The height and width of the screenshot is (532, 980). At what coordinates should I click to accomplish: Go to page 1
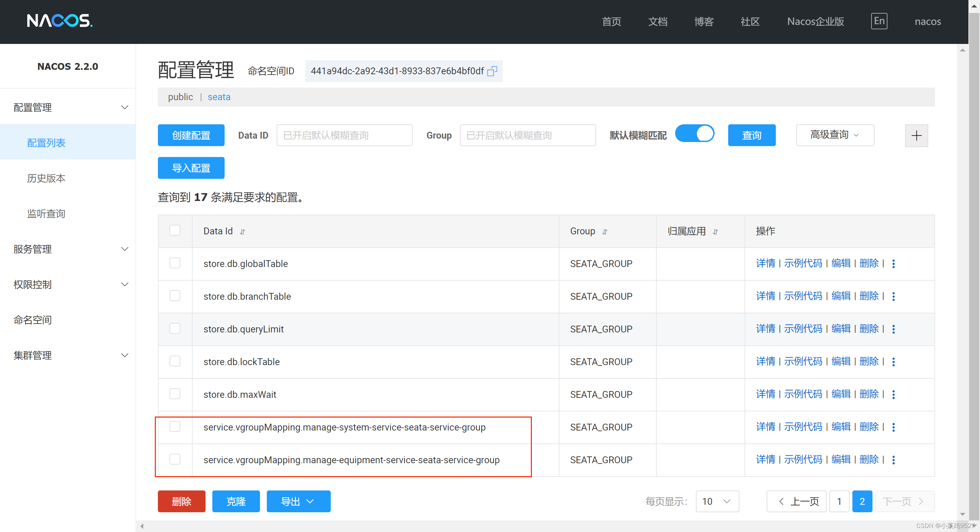click(839, 501)
